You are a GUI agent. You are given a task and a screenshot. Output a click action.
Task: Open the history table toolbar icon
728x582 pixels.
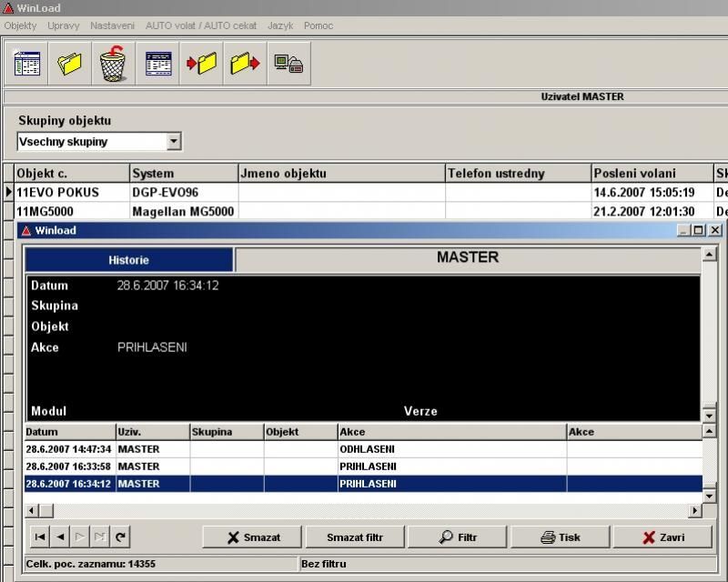158,64
